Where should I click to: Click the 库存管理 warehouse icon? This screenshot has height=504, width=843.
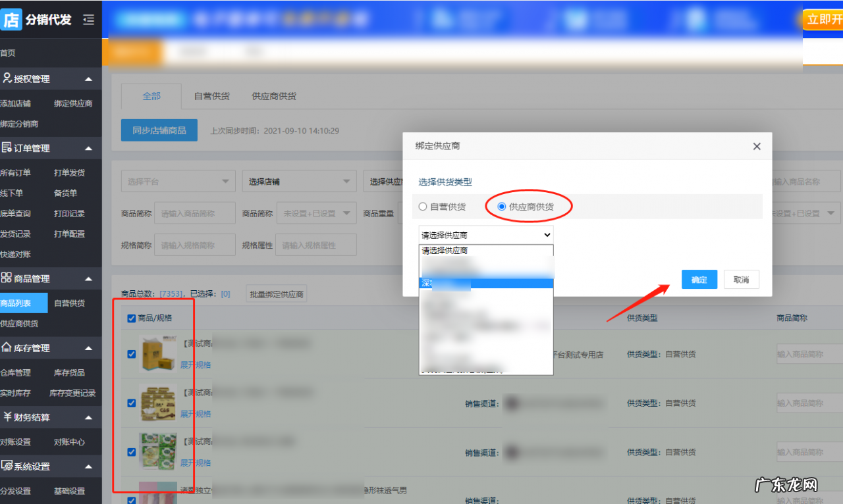click(8, 347)
